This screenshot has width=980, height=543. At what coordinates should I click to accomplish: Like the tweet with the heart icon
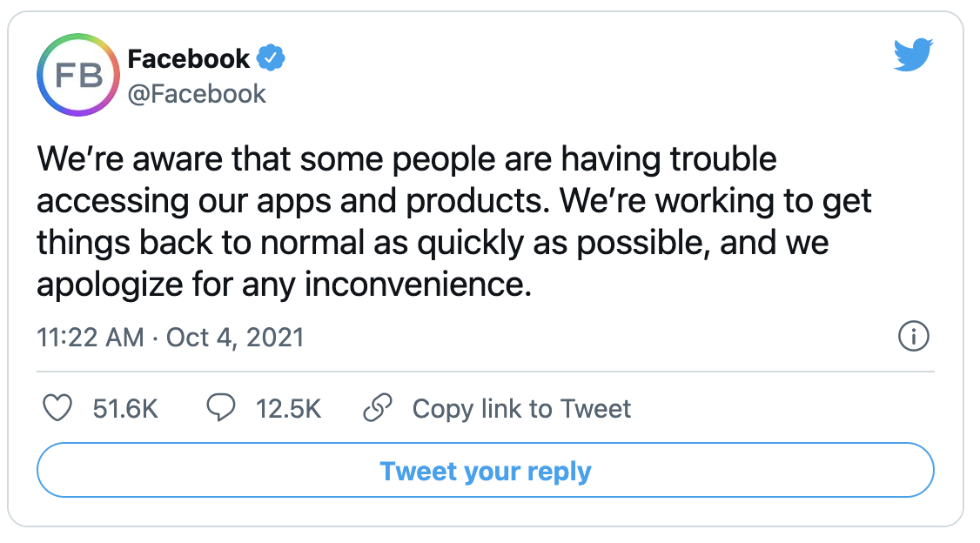(x=57, y=408)
